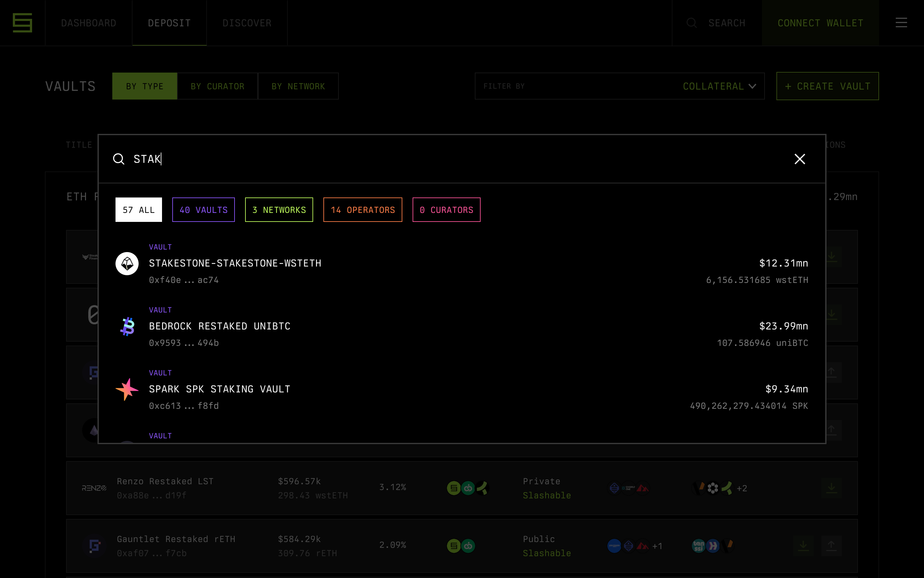This screenshot has height=578, width=924.
Task: Go to the Discover tab
Action: (247, 23)
